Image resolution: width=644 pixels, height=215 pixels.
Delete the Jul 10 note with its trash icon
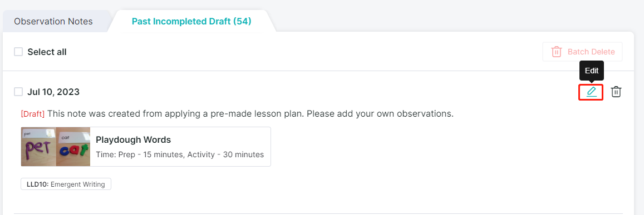tap(616, 92)
